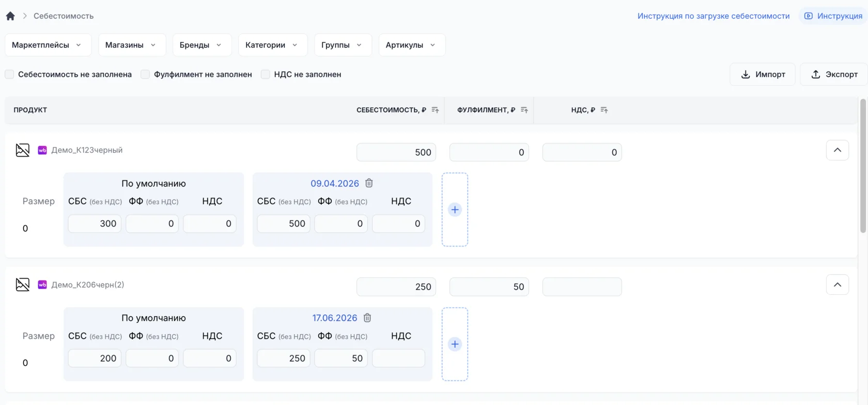Edit default НДС field of Демо_К206черн(2)
The width and height of the screenshot is (868, 405).
point(209,358)
